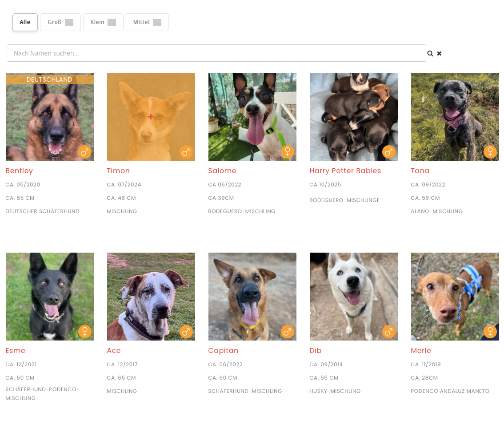
Task: Open Timon's profile name link
Action: pos(118,171)
